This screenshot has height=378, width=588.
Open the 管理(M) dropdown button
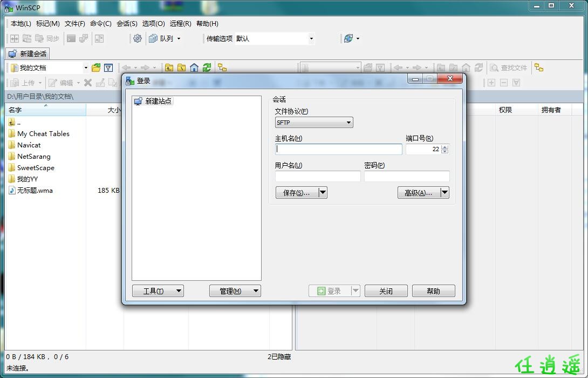tap(235, 291)
